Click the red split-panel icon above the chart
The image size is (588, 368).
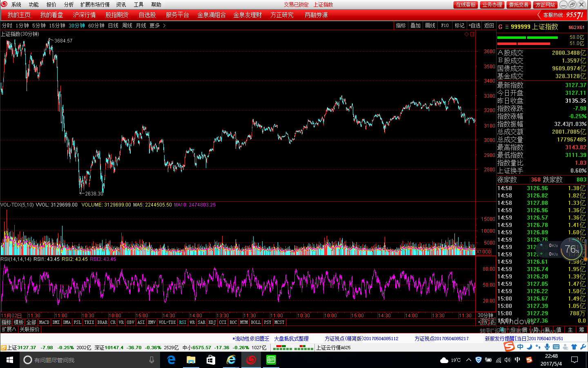tap(472, 34)
